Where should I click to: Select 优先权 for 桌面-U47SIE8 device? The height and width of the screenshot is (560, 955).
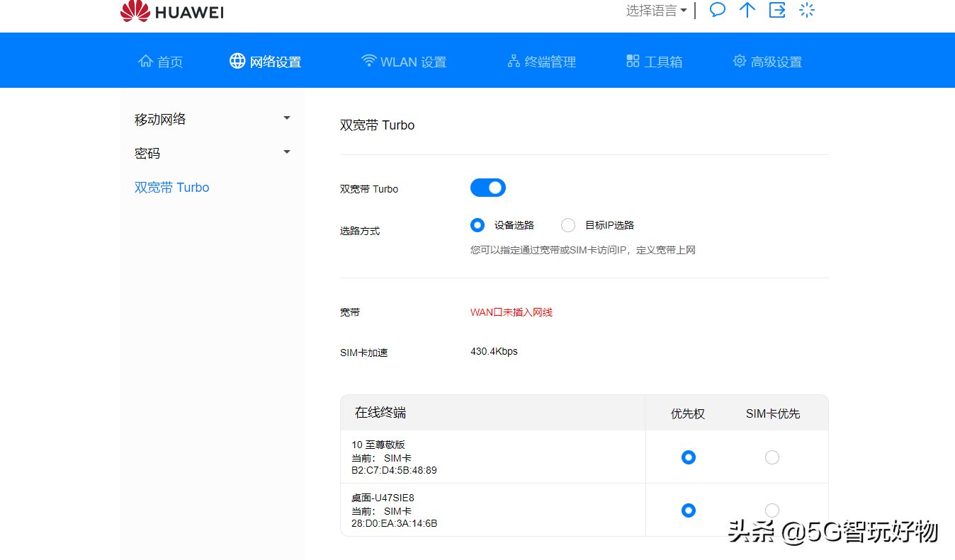click(688, 510)
